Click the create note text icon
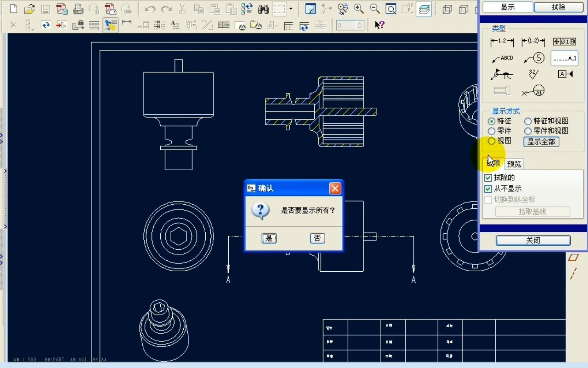 (175, 25)
